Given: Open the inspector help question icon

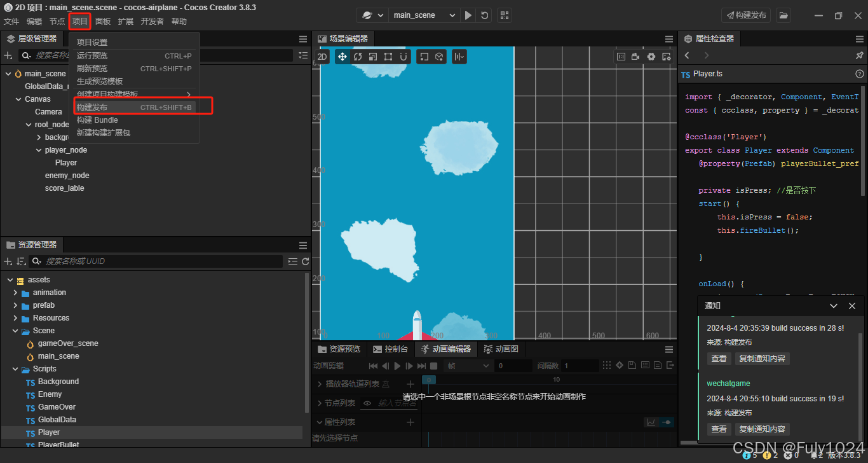Looking at the screenshot, I should pos(860,74).
